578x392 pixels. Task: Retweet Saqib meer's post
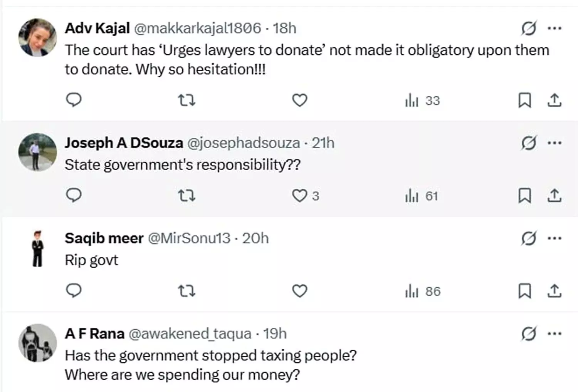187,291
